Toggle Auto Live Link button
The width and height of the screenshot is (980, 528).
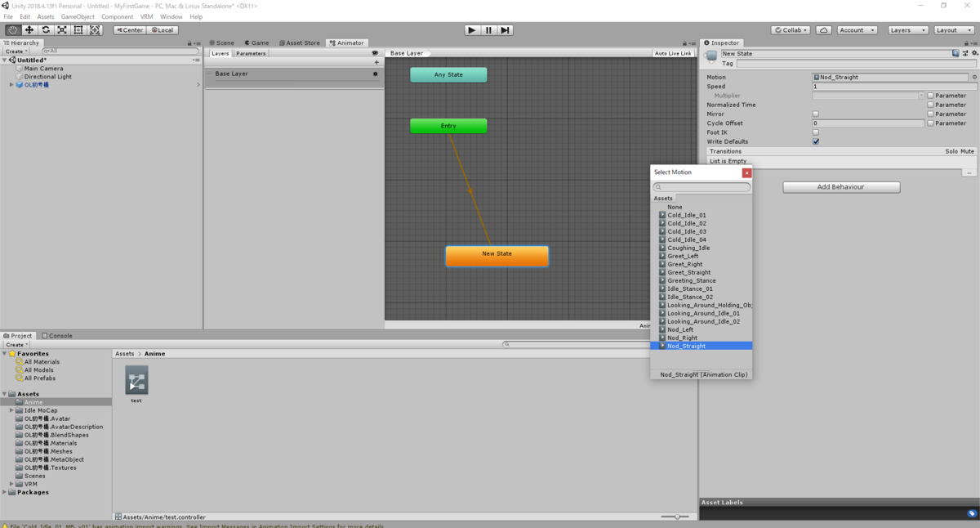click(x=673, y=53)
